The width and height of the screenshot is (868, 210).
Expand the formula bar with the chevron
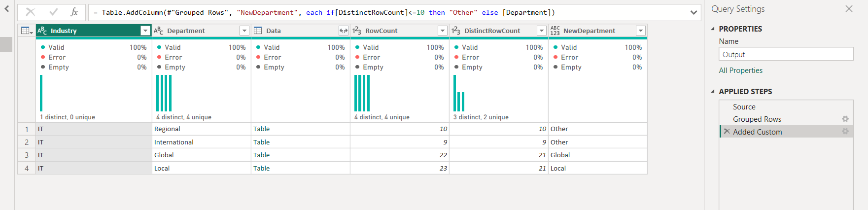pyautogui.click(x=694, y=12)
